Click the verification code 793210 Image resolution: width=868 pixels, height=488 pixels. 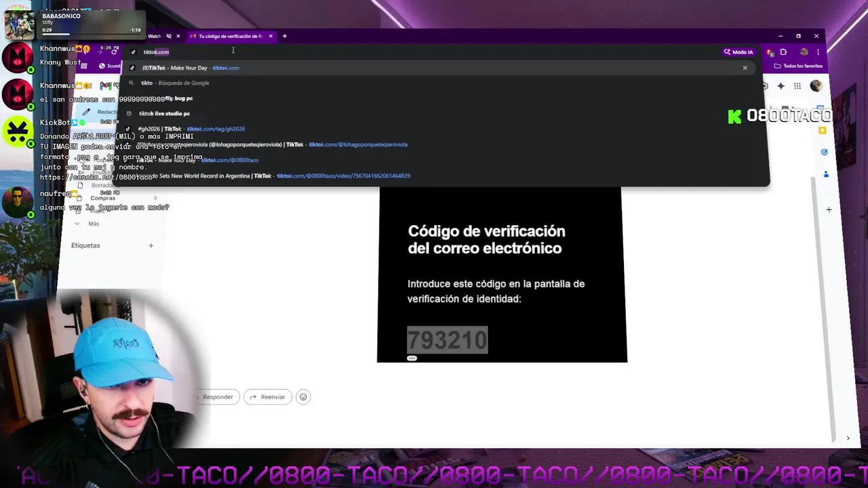click(447, 340)
